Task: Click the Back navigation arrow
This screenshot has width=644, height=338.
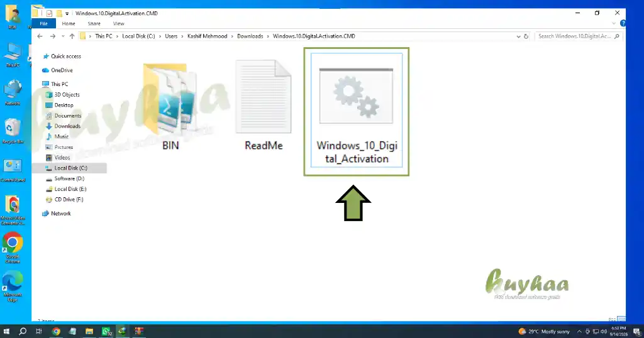Action: pos(40,36)
